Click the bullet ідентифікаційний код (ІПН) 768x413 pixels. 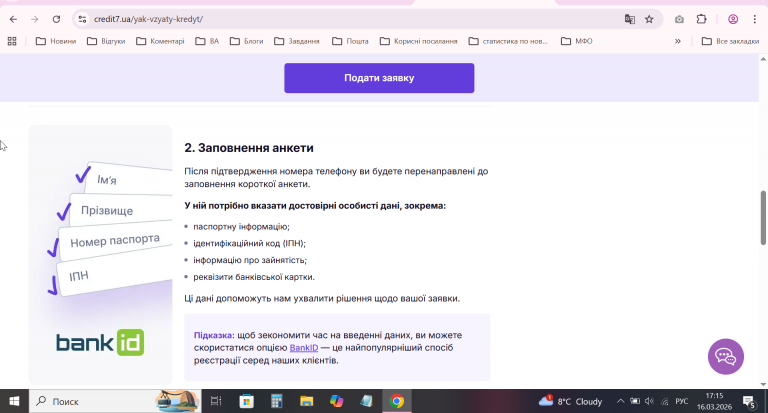(249, 243)
